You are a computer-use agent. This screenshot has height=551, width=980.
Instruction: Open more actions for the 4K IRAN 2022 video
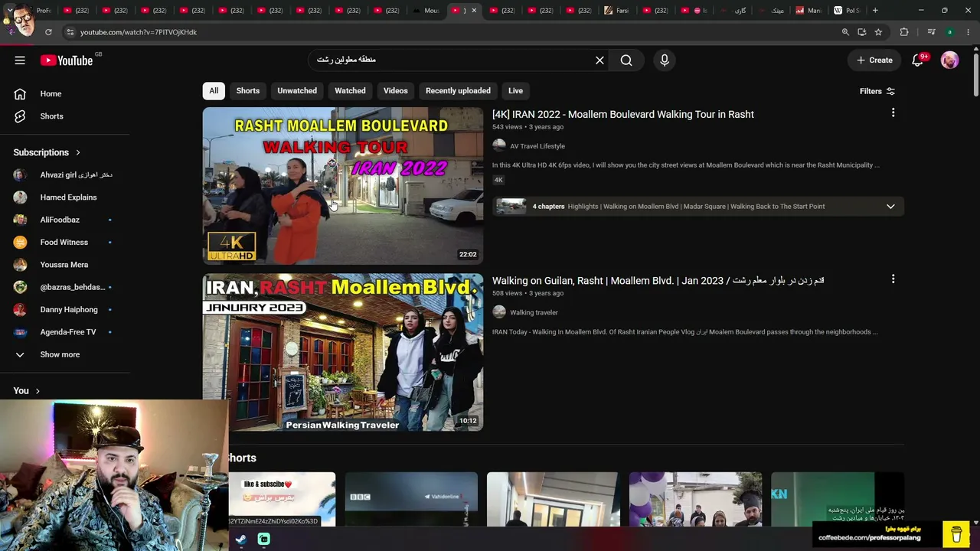[893, 113]
